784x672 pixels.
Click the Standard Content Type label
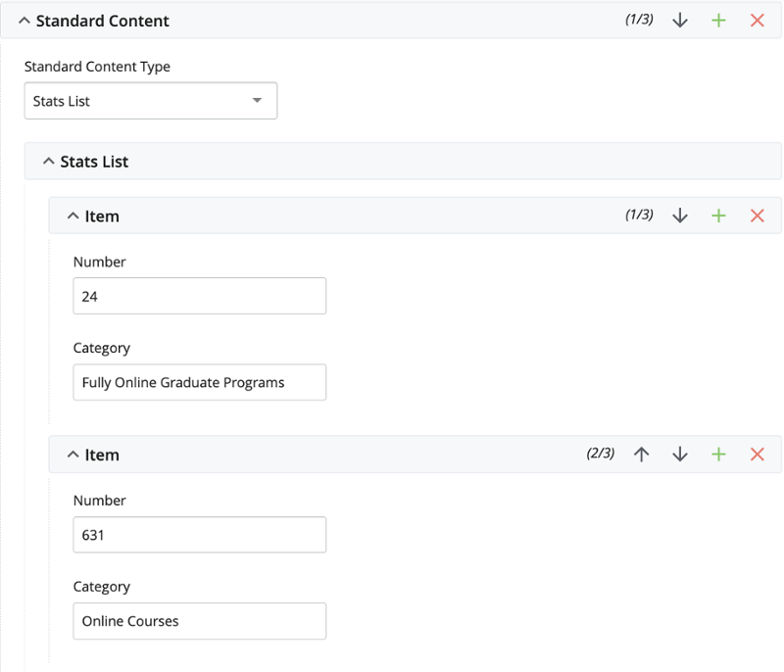coord(97,67)
